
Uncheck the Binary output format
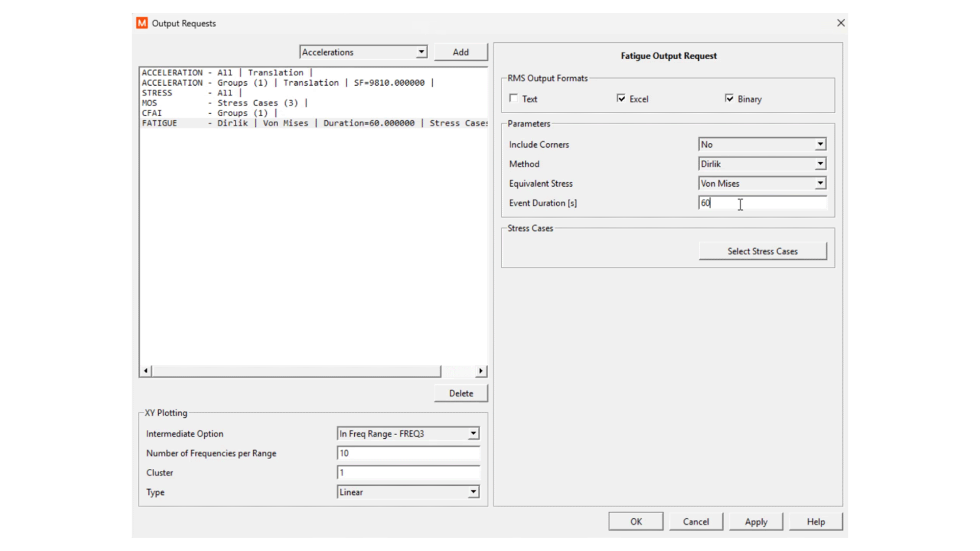point(730,98)
